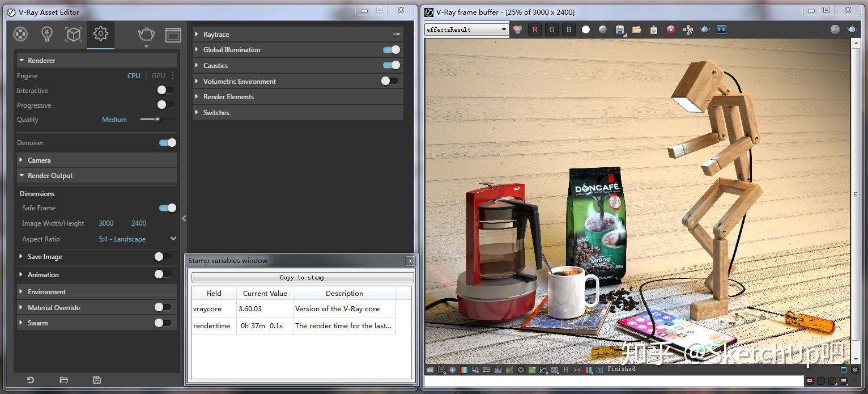Save the rendered image in the frame buffer

(x=619, y=29)
